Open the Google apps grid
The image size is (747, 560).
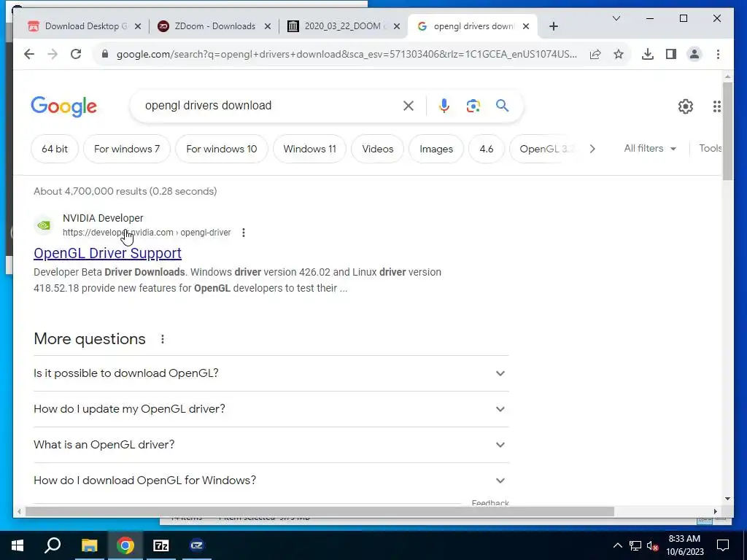pos(716,106)
